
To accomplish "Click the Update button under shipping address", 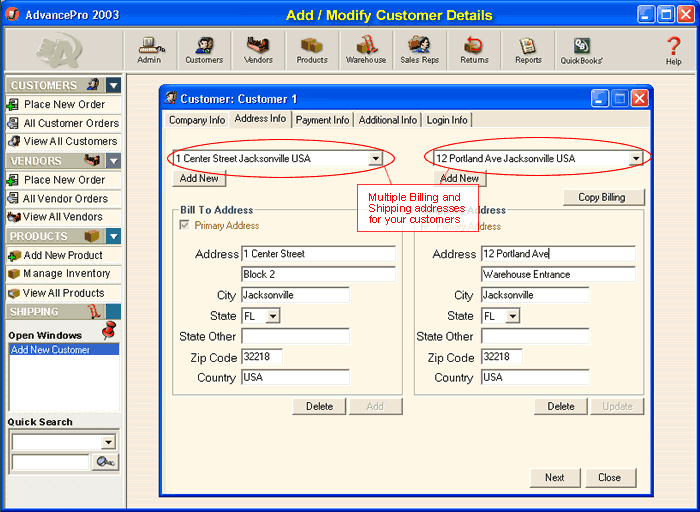I will pos(617,406).
